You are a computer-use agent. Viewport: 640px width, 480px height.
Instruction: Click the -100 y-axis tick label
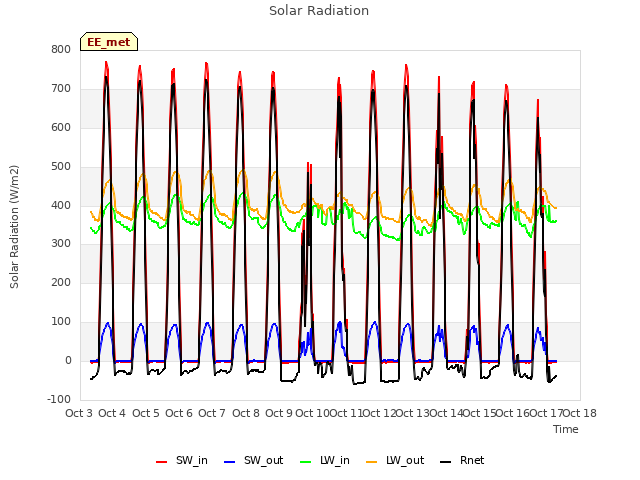click(59, 399)
